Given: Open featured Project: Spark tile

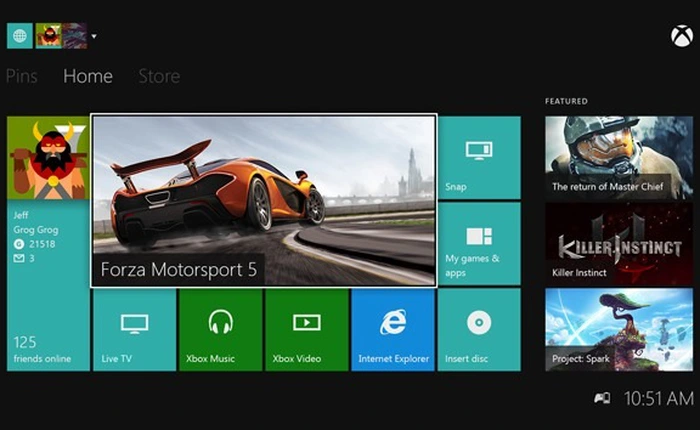Looking at the screenshot, I should pos(619,330).
